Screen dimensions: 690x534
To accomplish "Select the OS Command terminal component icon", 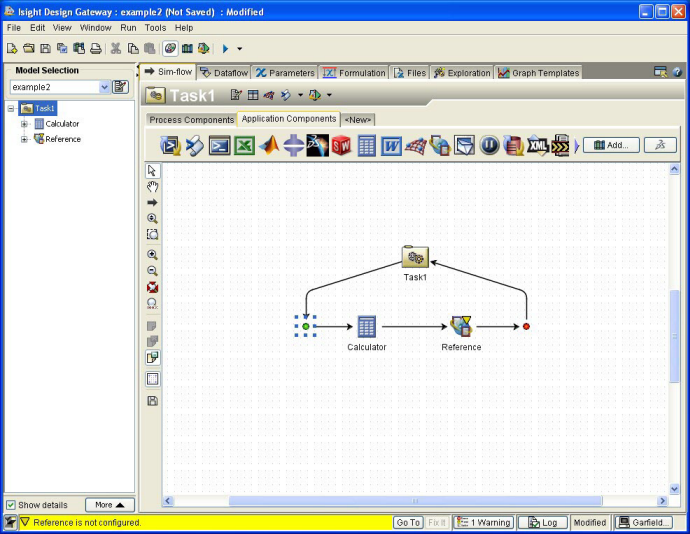I will [220, 146].
